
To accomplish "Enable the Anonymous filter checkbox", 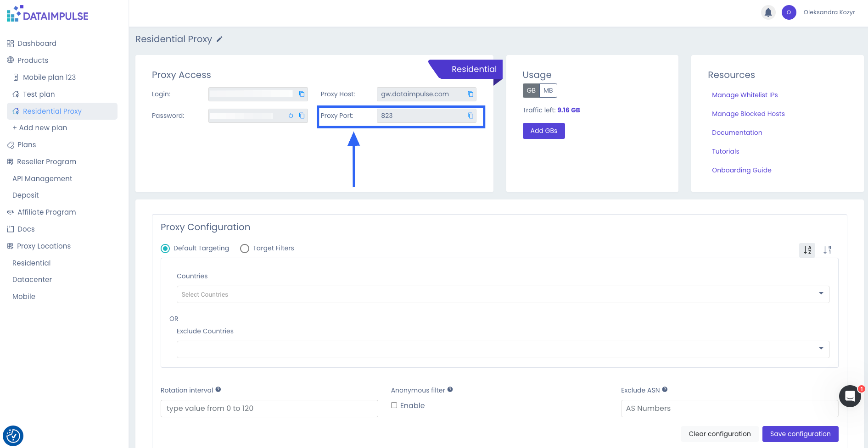I will click(x=394, y=405).
